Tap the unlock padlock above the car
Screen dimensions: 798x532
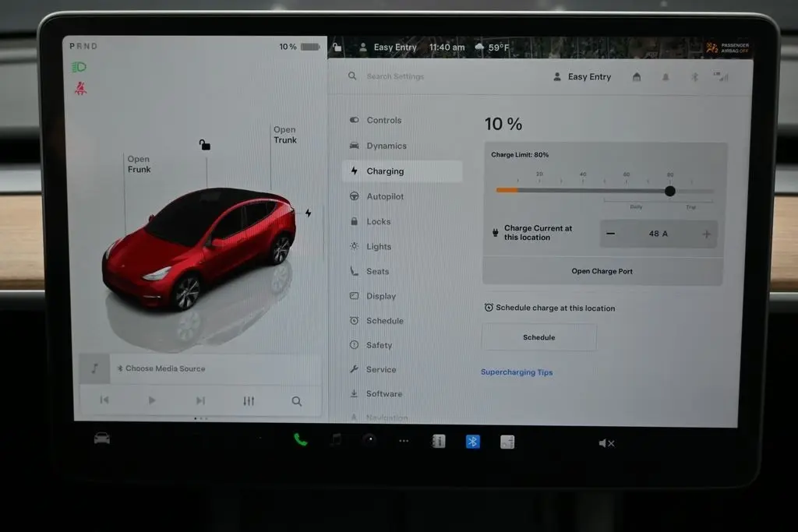pos(205,145)
